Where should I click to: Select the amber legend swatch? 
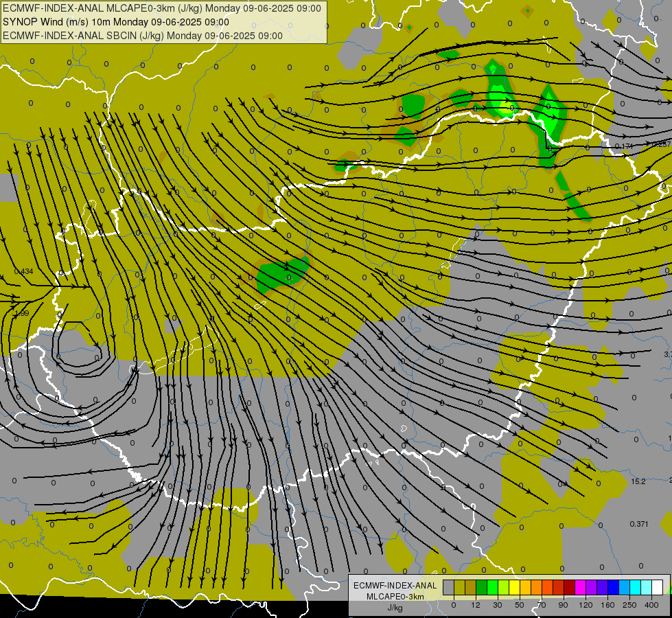pos(526,587)
